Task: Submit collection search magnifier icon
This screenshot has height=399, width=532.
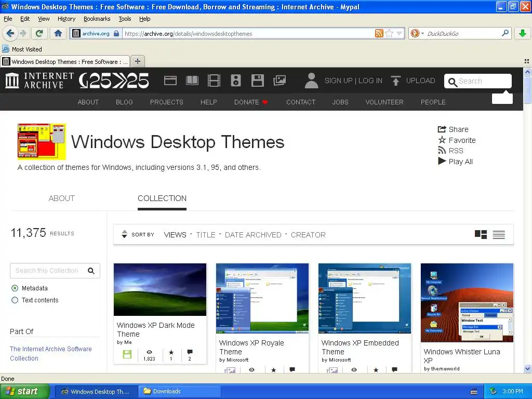Action: coord(91,270)
